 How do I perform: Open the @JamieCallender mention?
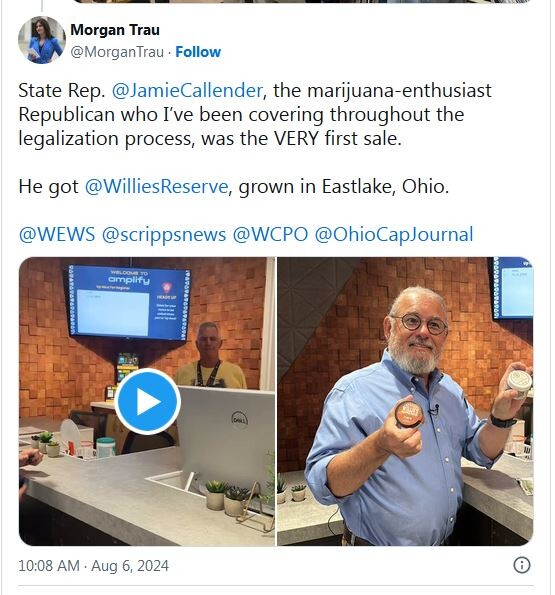(x=187, y=91)
